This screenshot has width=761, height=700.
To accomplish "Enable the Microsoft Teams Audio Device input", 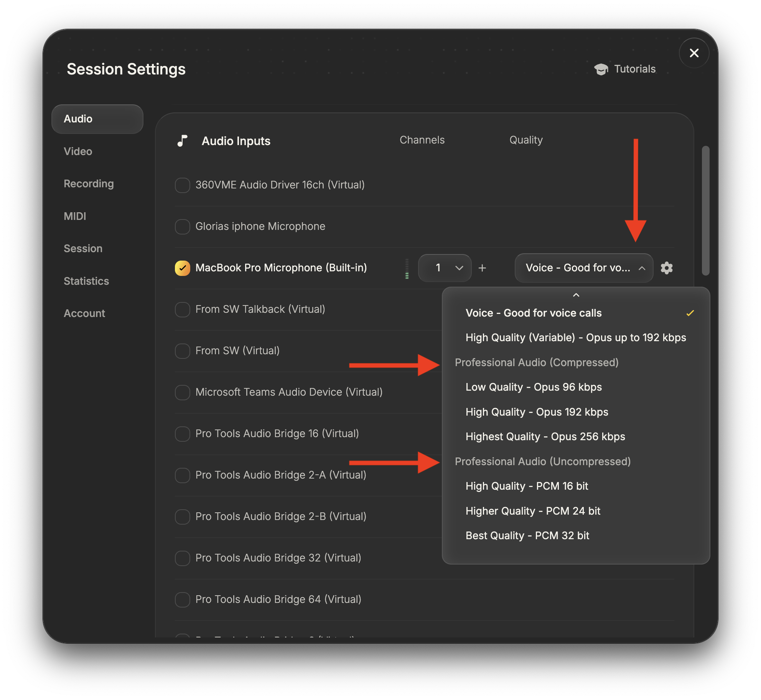I will (x=182, y=392).
